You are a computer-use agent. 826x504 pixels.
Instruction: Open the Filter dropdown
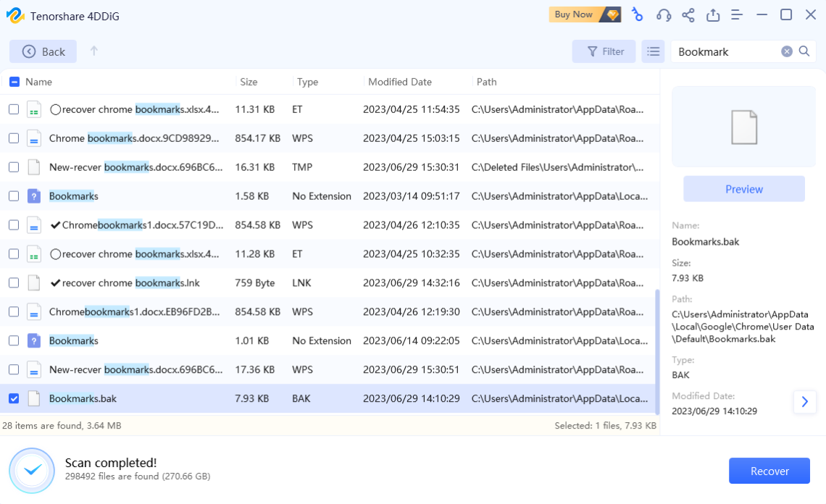[604, 51]
